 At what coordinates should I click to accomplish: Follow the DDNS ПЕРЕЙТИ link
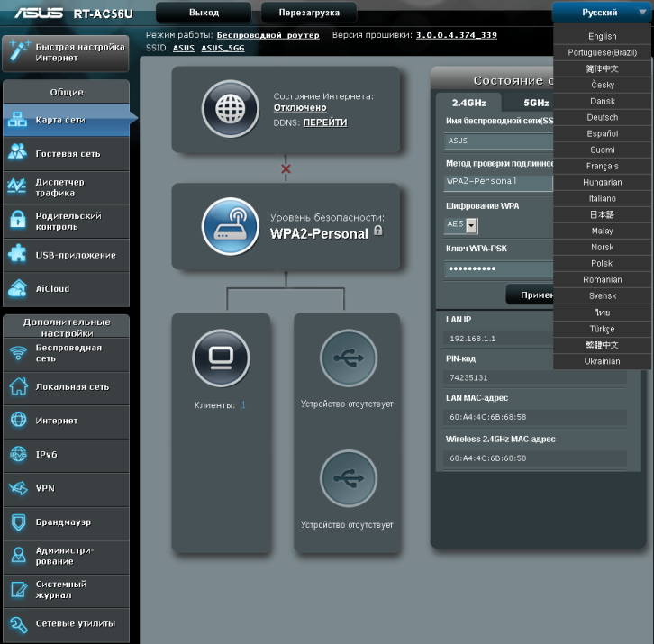point(324,122)
